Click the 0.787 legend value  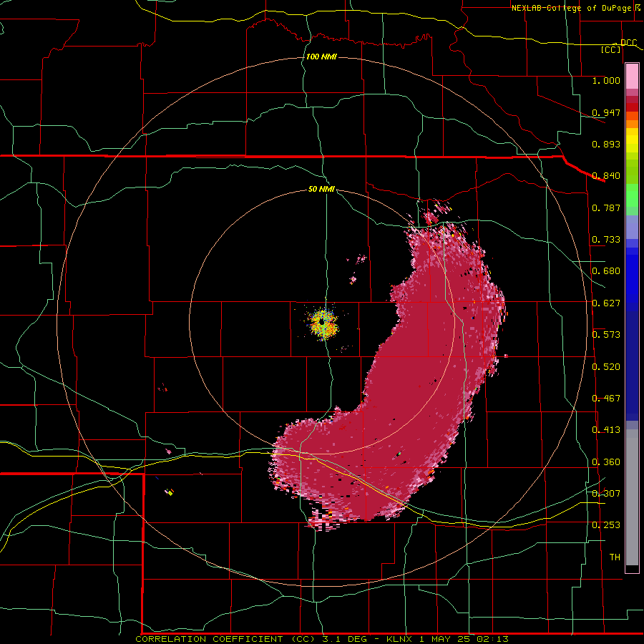pos(606,208)
